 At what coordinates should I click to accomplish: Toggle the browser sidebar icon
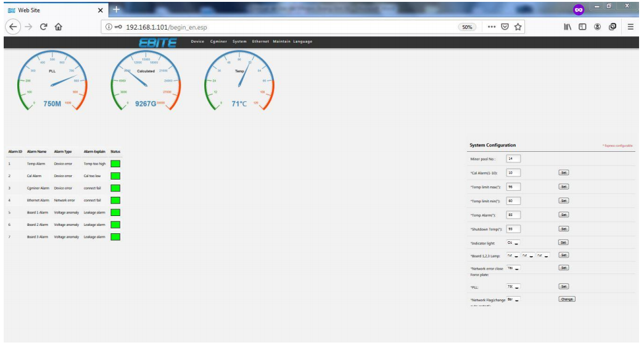tap(582, 27)
